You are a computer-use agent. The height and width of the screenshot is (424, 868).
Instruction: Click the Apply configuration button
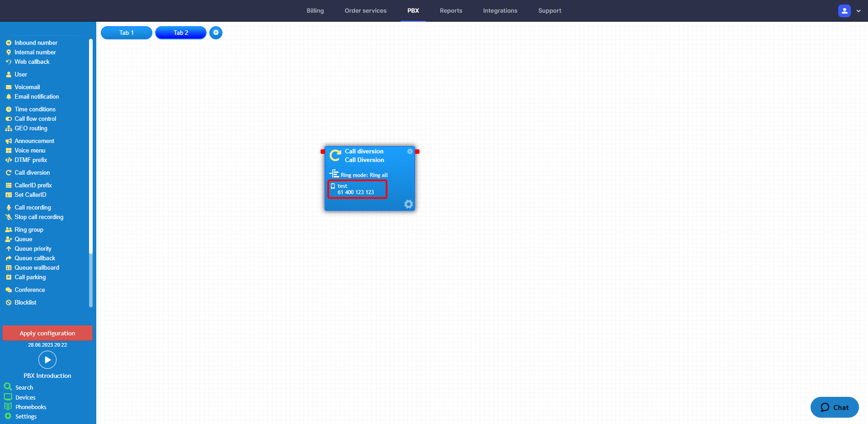pos(47,333)
